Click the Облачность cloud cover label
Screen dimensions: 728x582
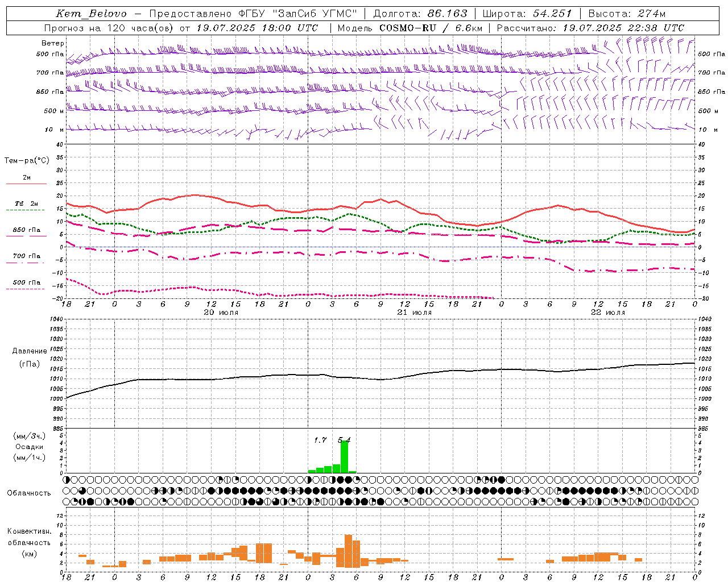click(x=29, y=493)
